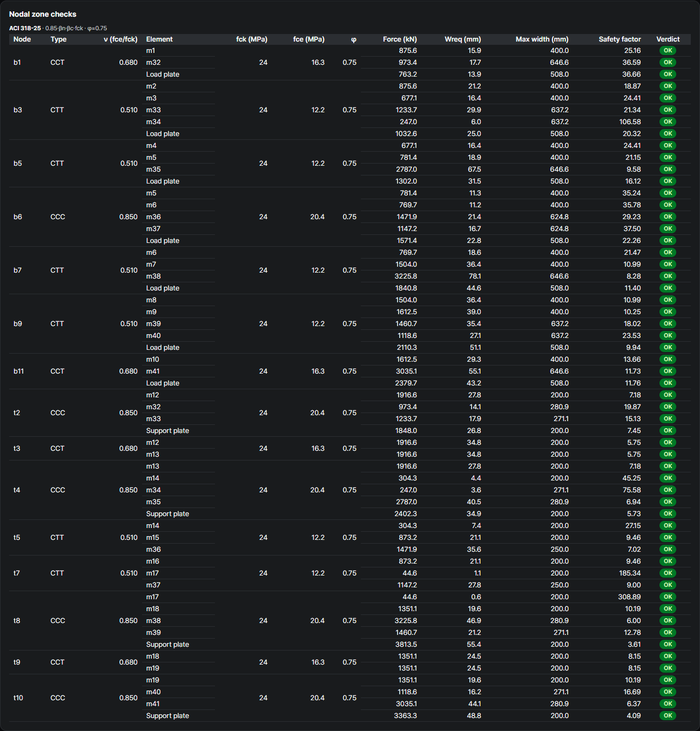Select the Force (kN) column header
700x731 pixels.
click(400, 39)
